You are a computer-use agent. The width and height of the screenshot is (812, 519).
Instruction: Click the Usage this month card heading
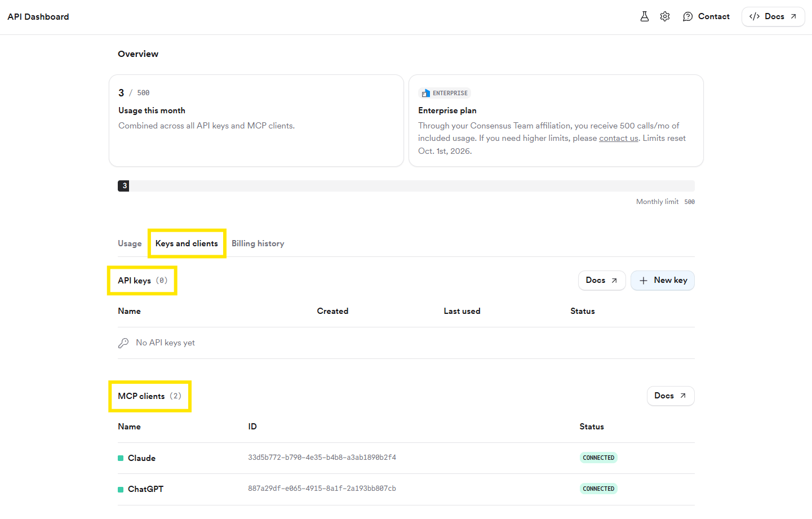coord(152,110)
